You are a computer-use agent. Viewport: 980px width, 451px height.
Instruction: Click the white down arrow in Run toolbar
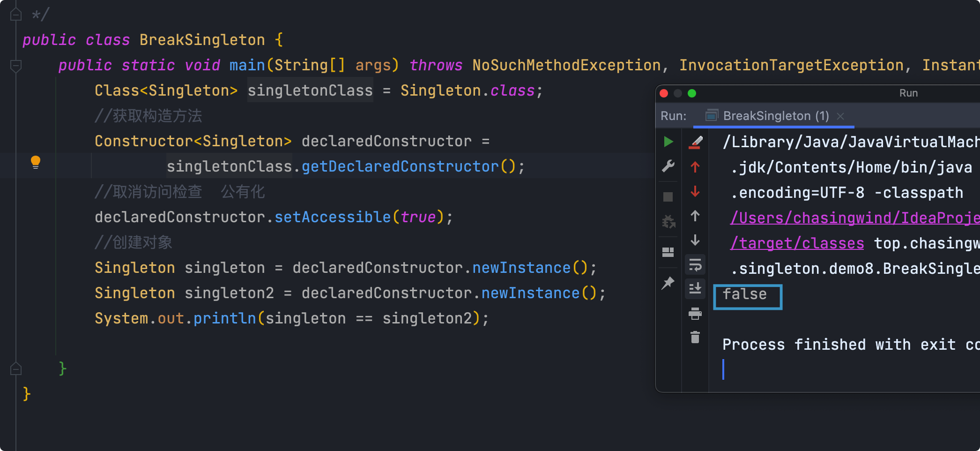point(695,240)
